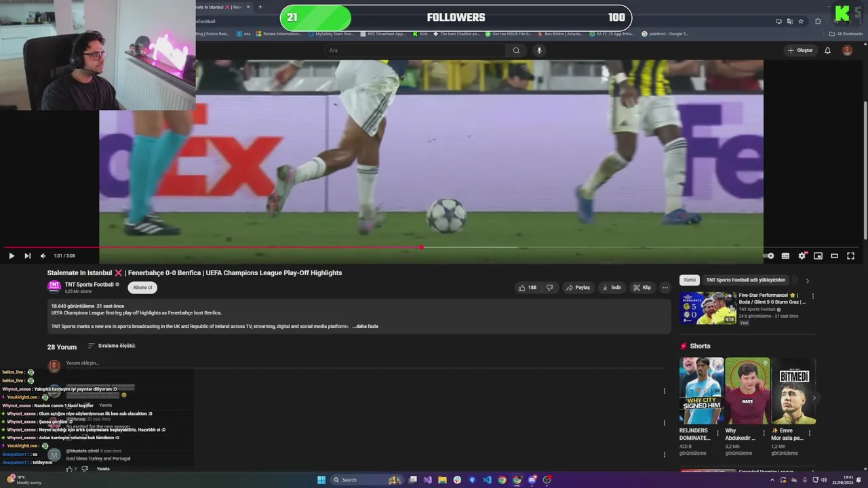Open the account avatar menu
The image size is (868, 488).
click(x=847, y=50)
